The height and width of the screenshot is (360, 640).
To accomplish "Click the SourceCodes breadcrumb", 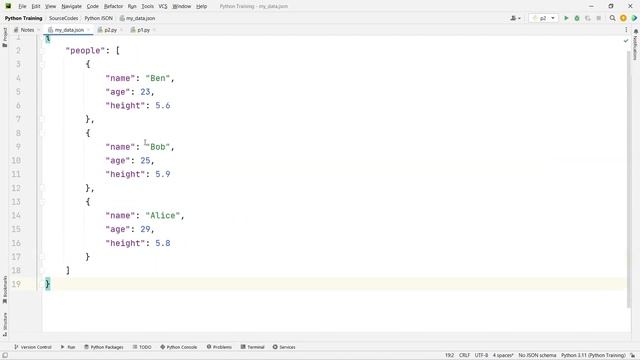I will [x=63, y=18].
